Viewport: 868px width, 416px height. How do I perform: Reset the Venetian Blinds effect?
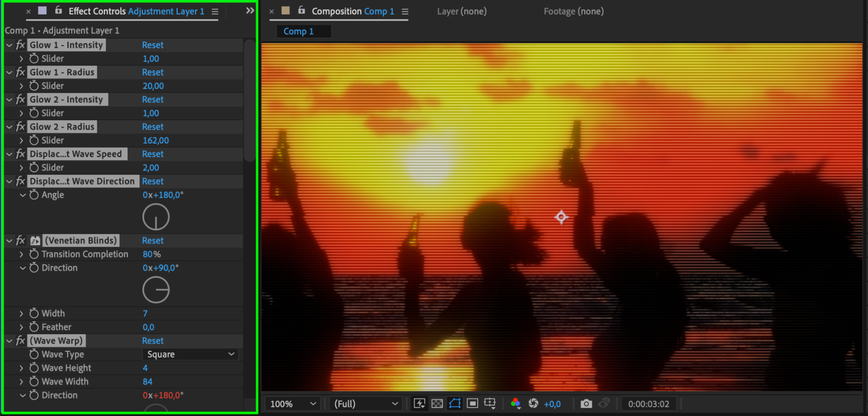[x=152, y=241]
